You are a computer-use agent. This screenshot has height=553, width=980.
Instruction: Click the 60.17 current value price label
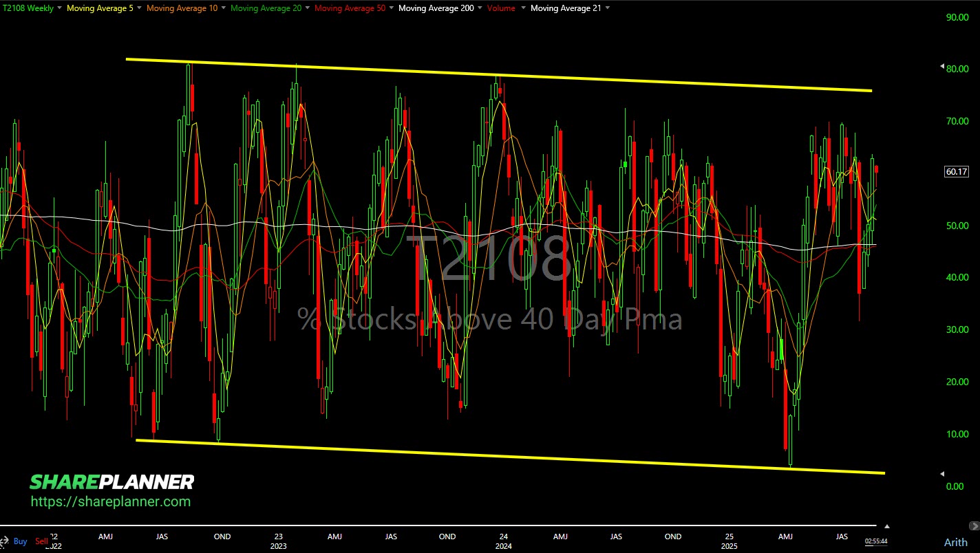click(956, 172)
